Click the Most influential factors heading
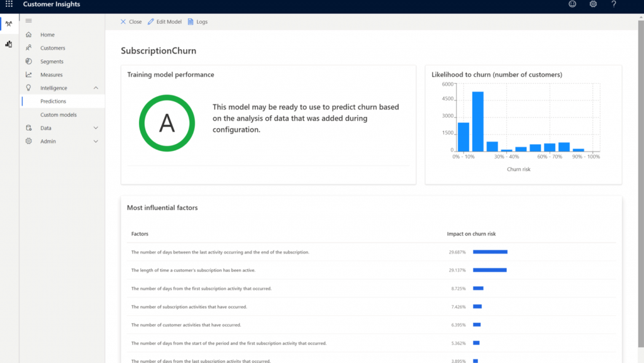This screenshot has width=644, height=363. [162, 208]
